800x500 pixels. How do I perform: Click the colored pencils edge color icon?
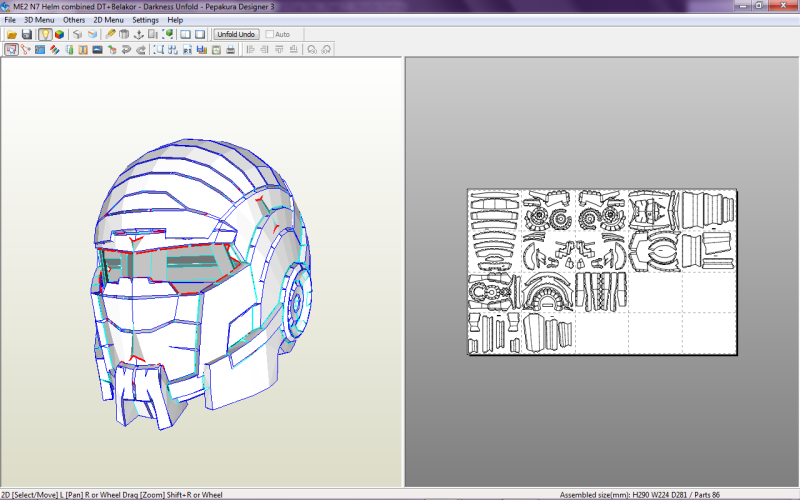55,49
